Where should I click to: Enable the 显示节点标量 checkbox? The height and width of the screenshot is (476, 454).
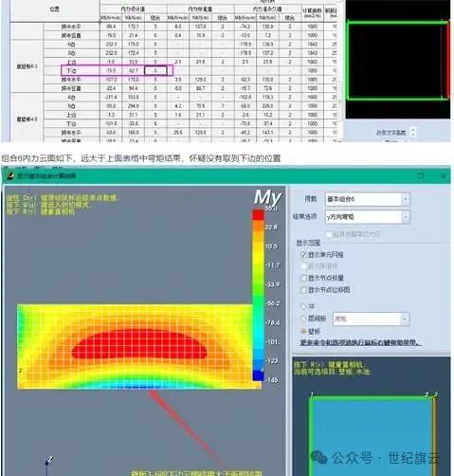pos(303,278)
